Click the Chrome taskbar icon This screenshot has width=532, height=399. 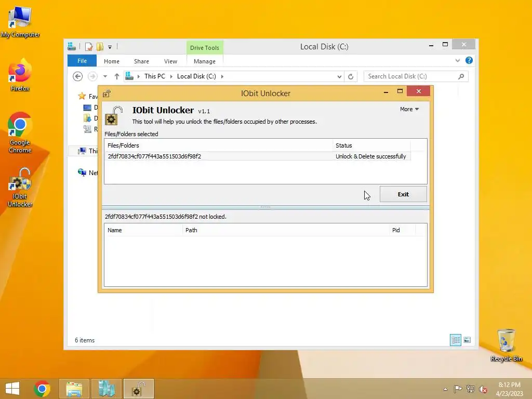(x=42, y=389)
